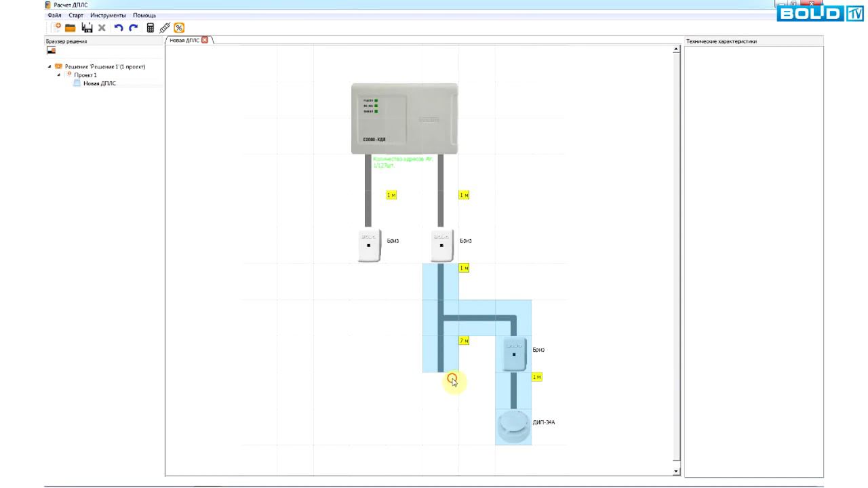Create a new project with the toolbar icon

pyautogui.click(x=56, y=28)
